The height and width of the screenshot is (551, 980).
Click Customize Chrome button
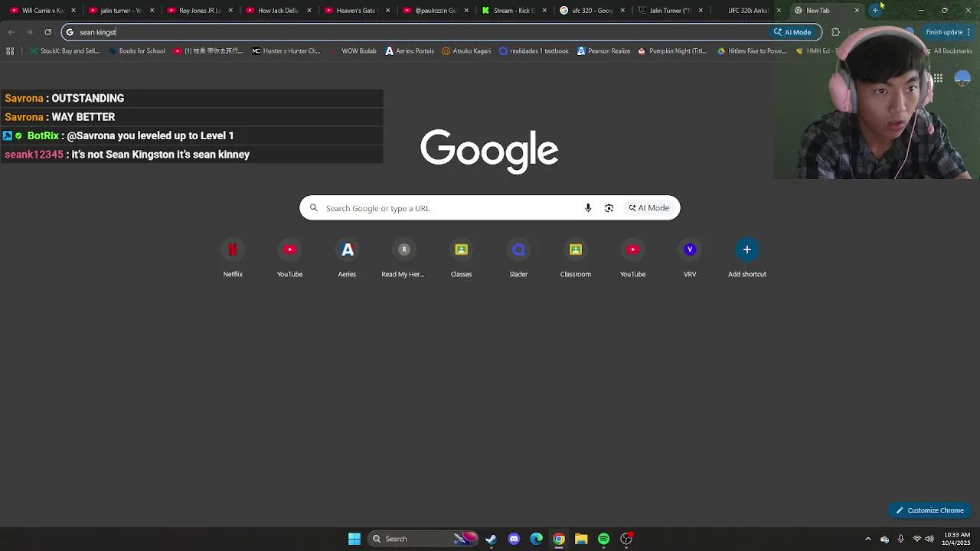tap(930, 510)
